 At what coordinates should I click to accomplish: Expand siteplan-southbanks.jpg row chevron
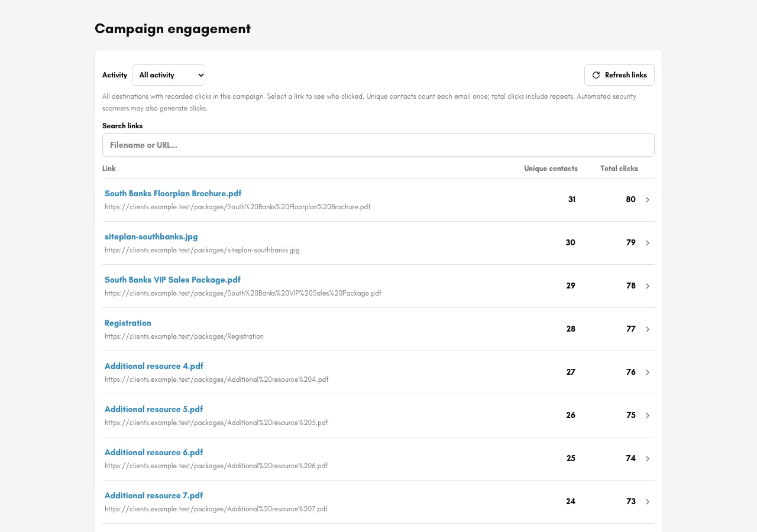point(648,243)
